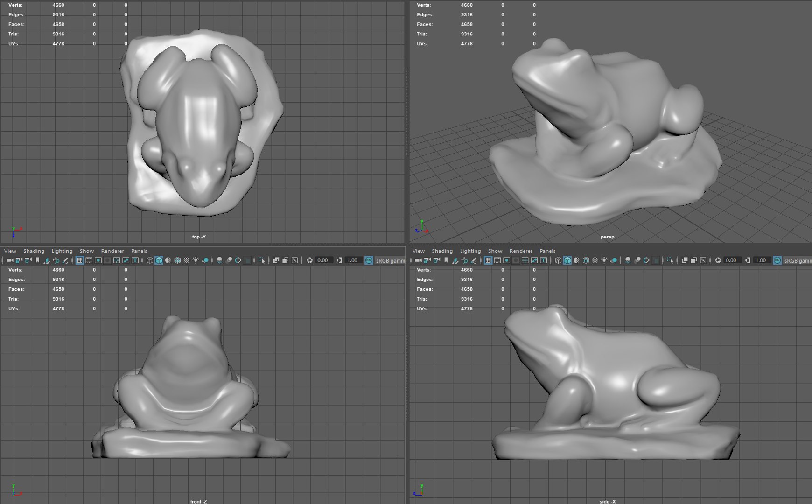Toggle X-Ray Joints in front panel toolbar
This screenshot has width=812, height=504.
coord(295,260)
